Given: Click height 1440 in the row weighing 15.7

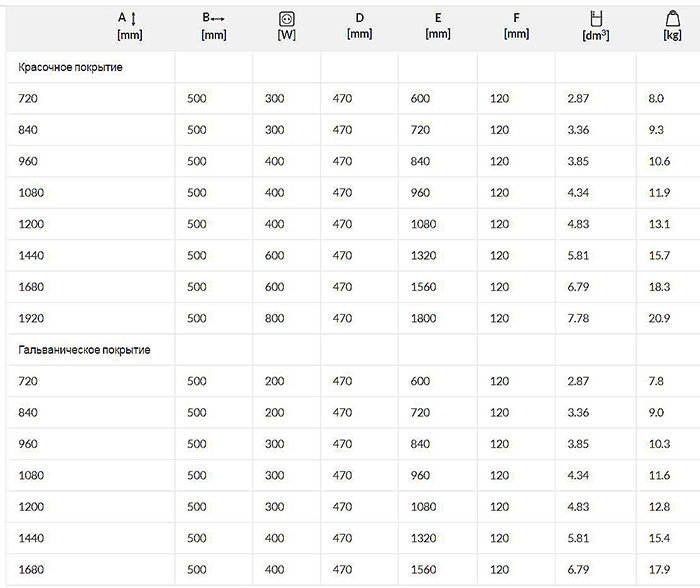Looking at the screenshot, I should [31, 255].
